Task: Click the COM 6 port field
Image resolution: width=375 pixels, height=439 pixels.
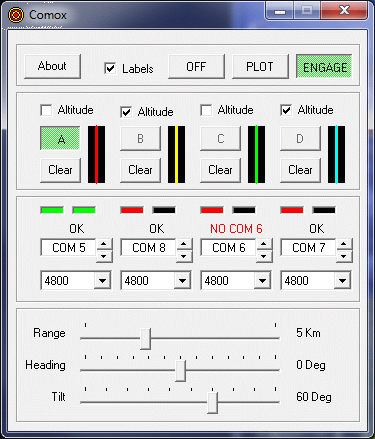Action: pyautogui.click(x=228, y=248)
